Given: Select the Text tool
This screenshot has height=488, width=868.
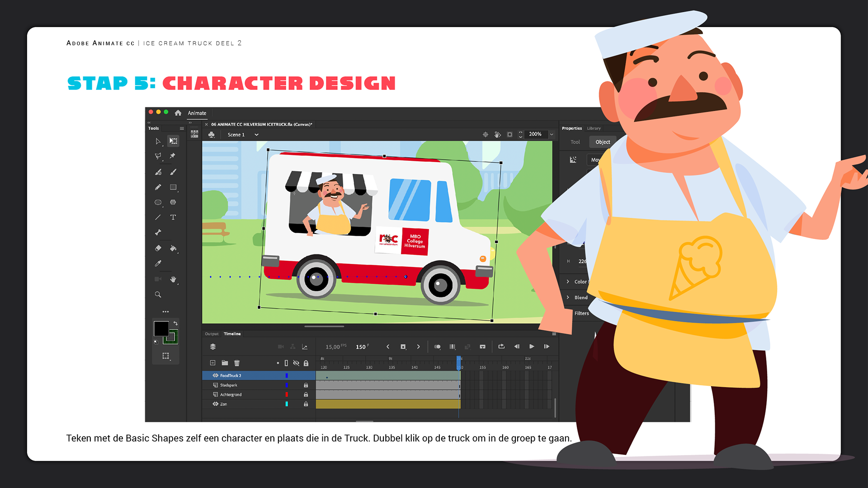Looking at the screenshot, I should coord(173,217).
